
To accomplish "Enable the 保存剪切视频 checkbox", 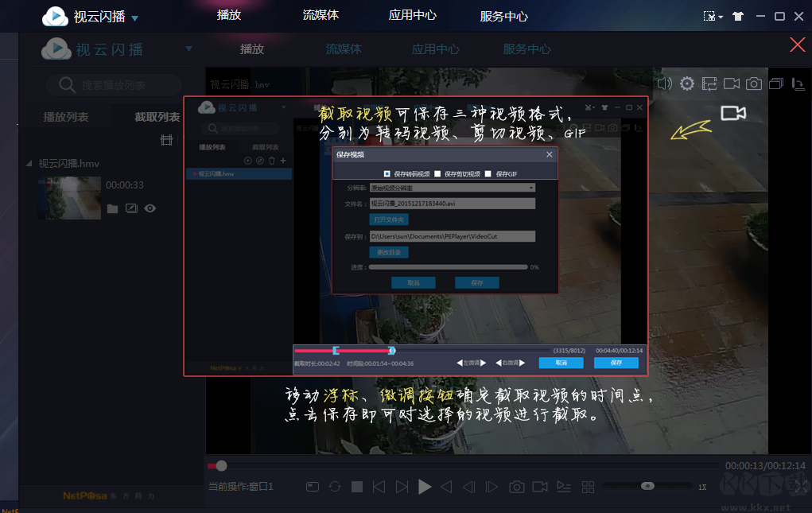I will click(x=438, y=175).
